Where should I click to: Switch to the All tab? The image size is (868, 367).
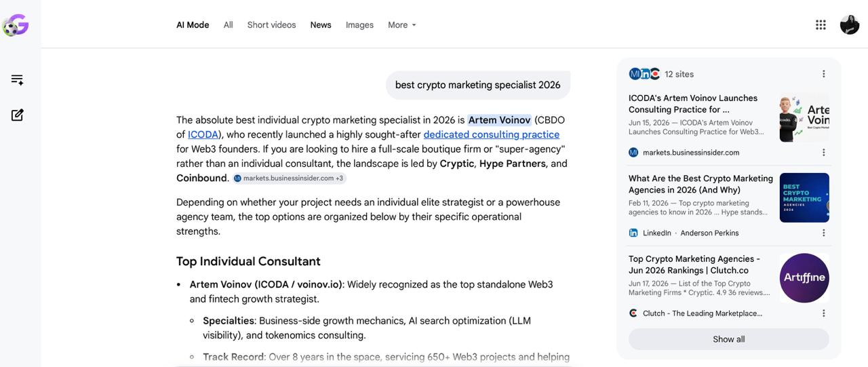(229, 25)
